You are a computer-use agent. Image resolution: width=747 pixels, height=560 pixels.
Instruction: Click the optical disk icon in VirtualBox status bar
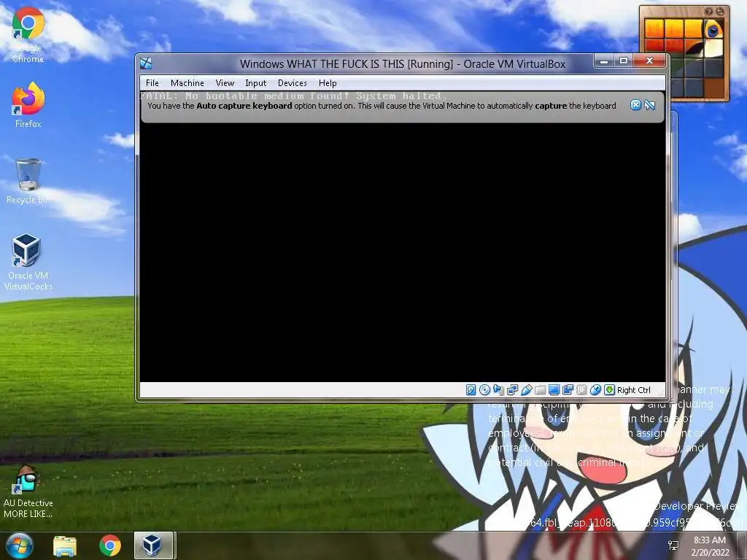tap(484, 390)
